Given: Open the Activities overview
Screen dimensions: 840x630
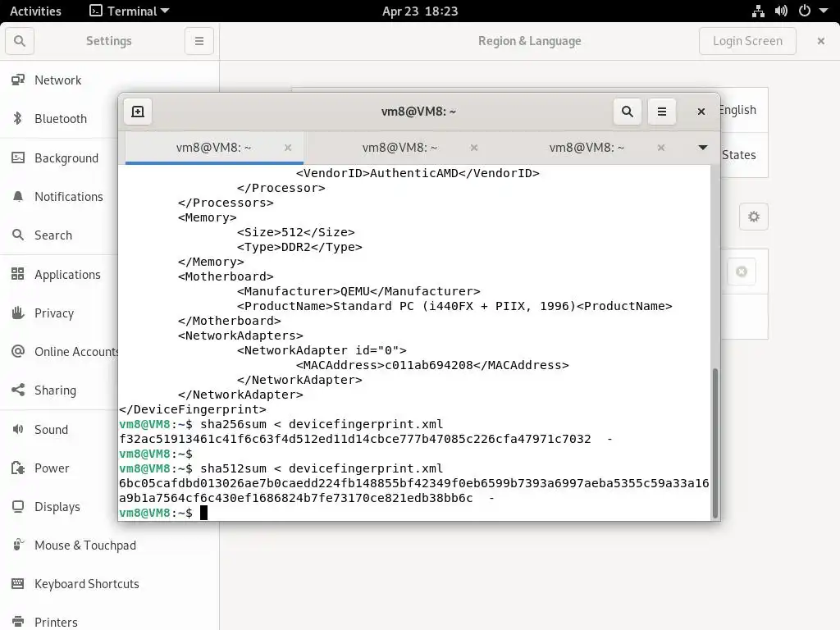Looking at the screenshot, I should pyautogui.click(x=35, y=11).
